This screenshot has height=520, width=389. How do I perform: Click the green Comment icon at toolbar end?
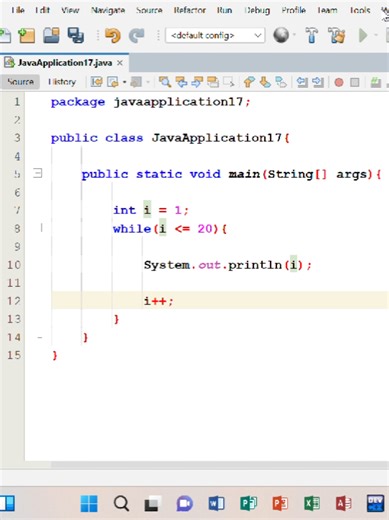pyautogui.click(x=376, y=82)
